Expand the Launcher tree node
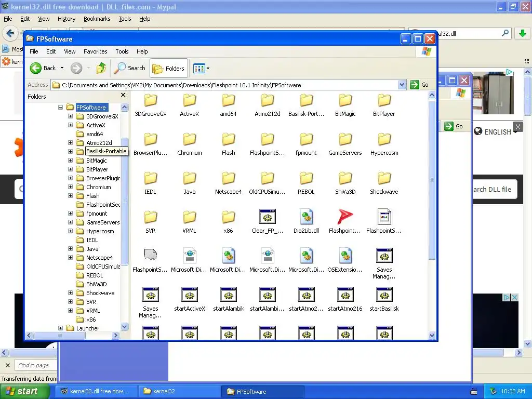 coord(60,328)
